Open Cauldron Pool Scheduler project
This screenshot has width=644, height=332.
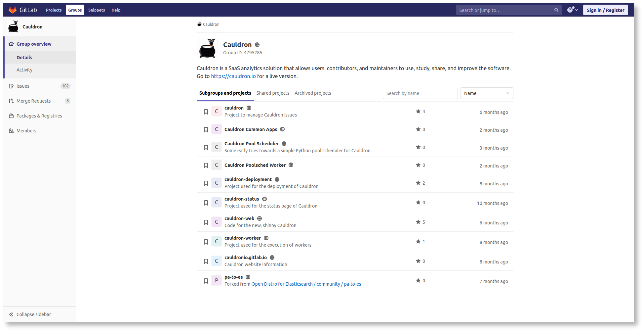[x=252, y=144]
